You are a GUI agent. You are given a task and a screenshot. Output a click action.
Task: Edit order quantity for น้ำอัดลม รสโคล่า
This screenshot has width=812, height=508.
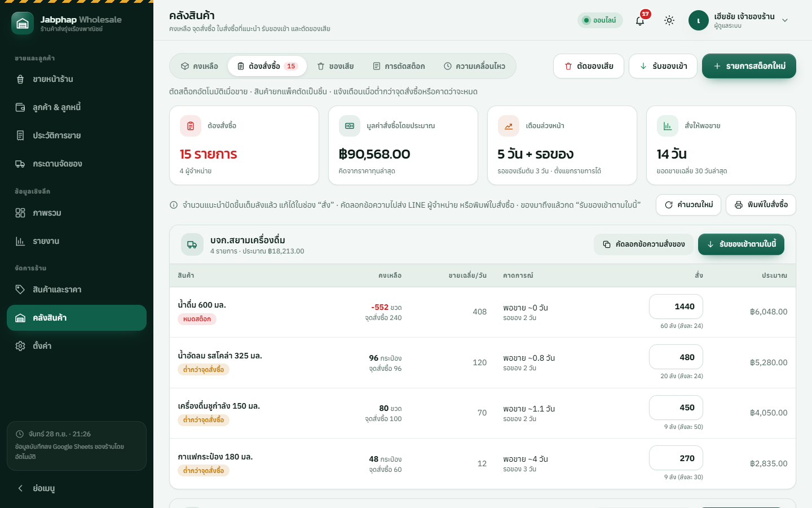[x=676, y=357]
